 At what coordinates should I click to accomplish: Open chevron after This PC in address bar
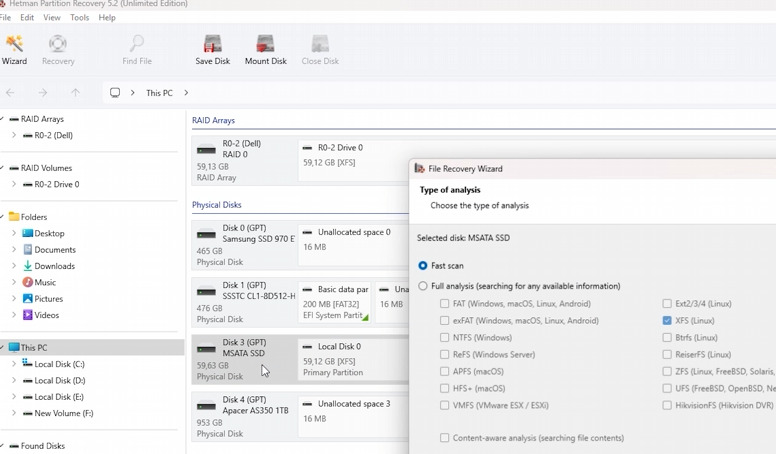pos(186,93)
